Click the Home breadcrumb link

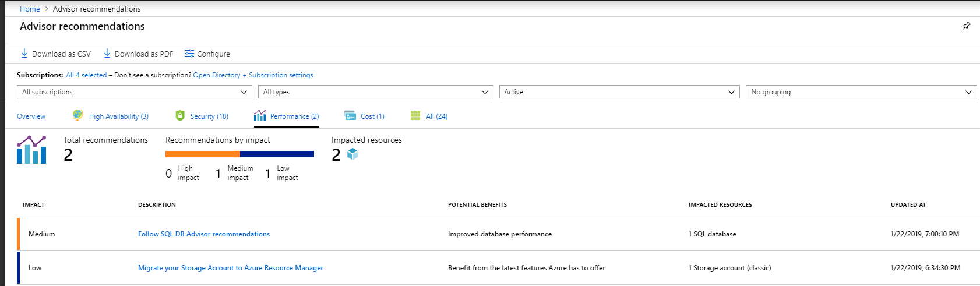point(30,9)
